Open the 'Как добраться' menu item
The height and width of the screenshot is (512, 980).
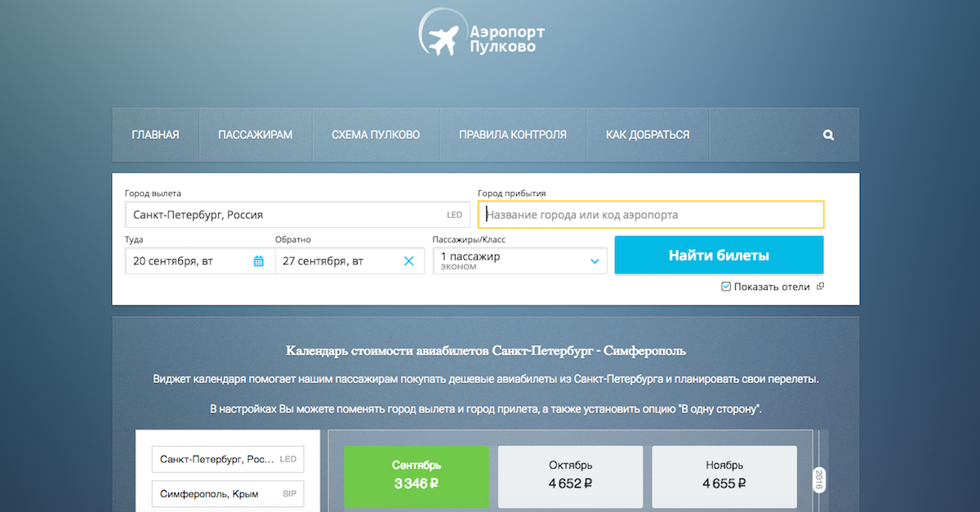tap(648, 135)
